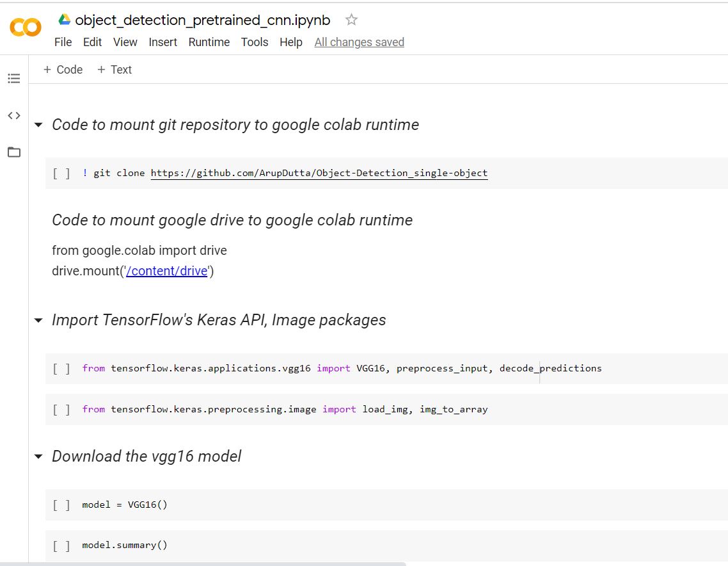Run the load_img import cell

click(x=62, y=410)
